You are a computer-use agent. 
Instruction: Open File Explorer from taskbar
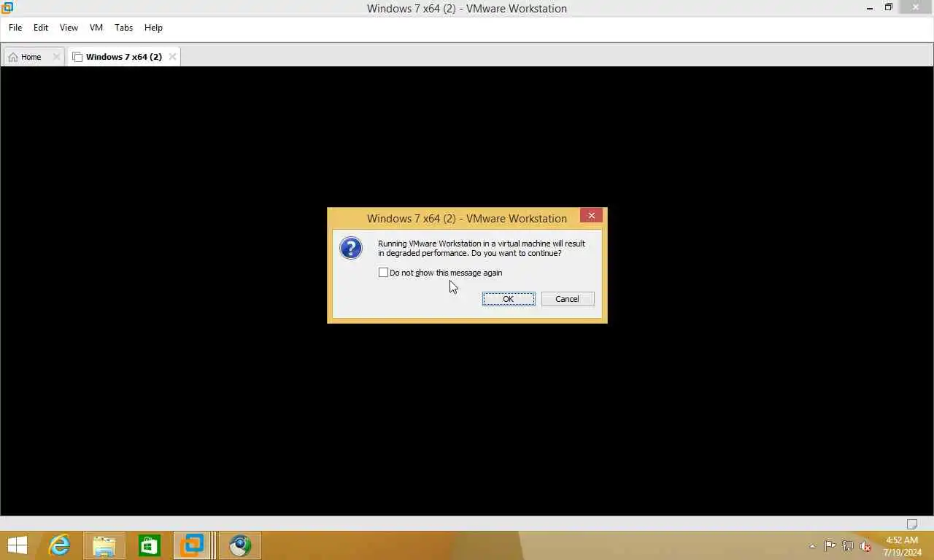pos(104,545)
